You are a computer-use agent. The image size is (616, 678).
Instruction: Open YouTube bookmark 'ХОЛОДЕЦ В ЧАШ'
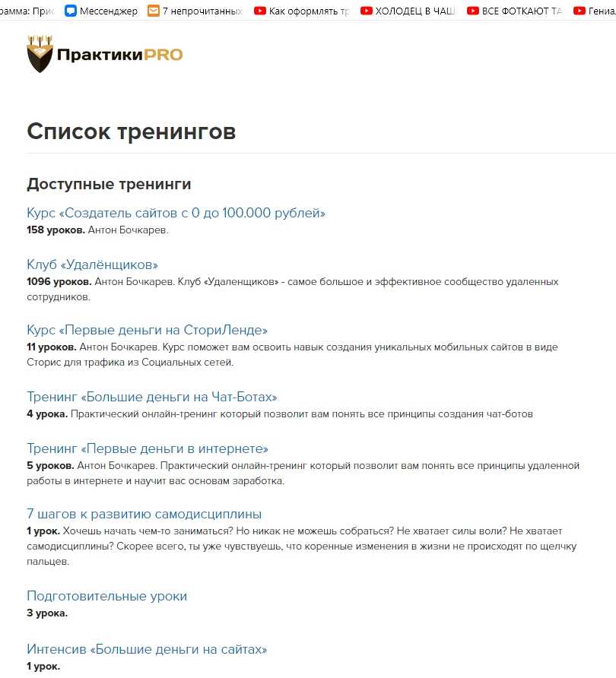point(367,11)
